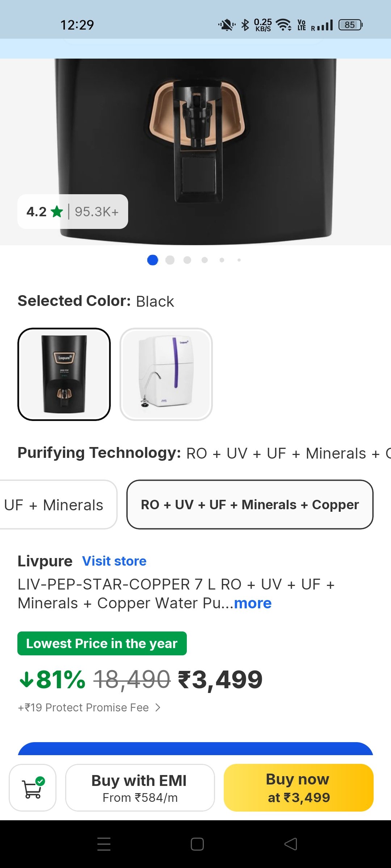Jump to third product image dot
Viewport: 391px width, 868px height.
click(x=187, y=260)
